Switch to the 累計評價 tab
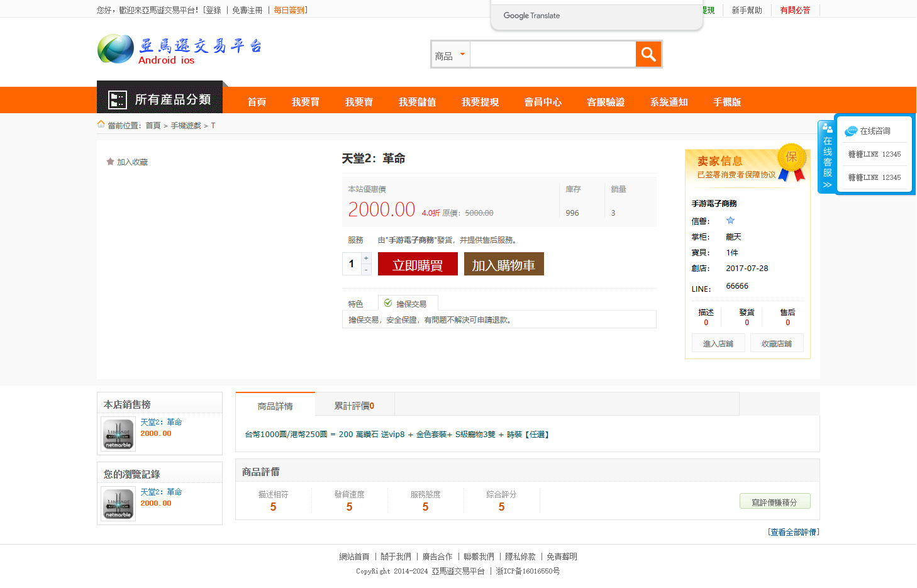This screenshot has width=917, height=588. [x=354, y=406]
